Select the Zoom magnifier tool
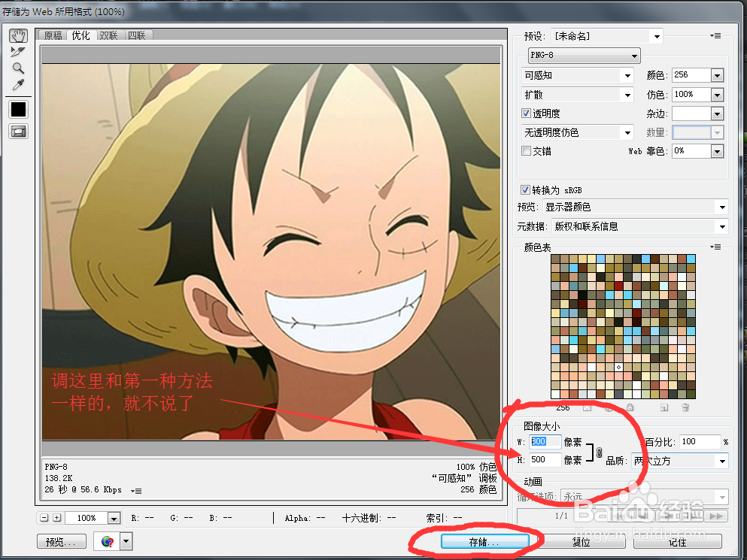This screenshot has width=747, height=560. 18,68
